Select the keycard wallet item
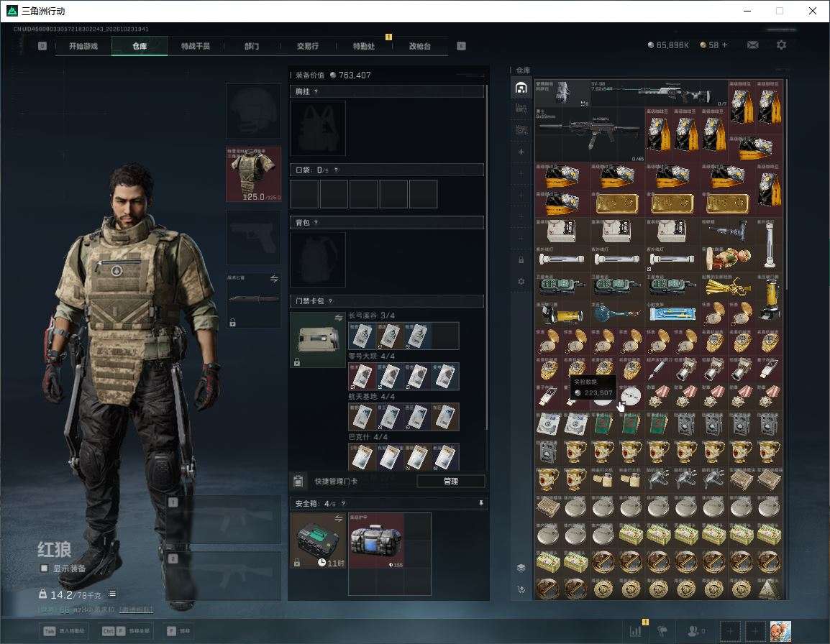Screen dimensions: 830x644 [318, 340]
